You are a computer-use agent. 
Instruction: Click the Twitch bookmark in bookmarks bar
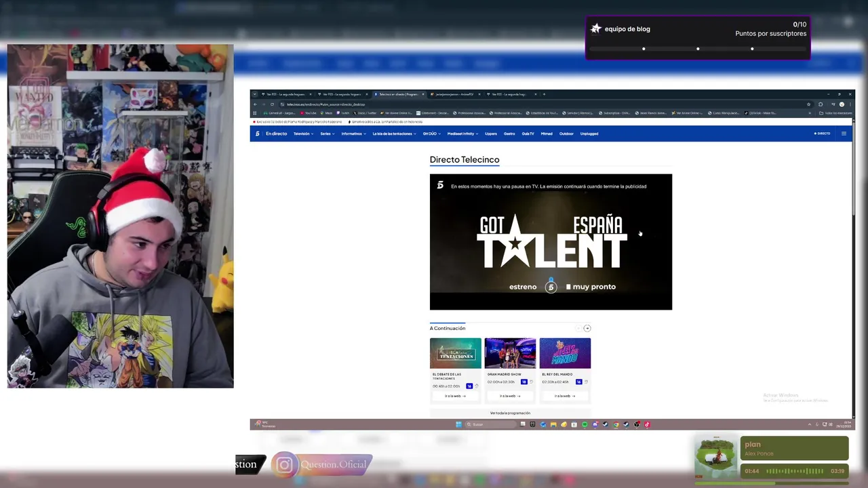(x=343, y=113)
